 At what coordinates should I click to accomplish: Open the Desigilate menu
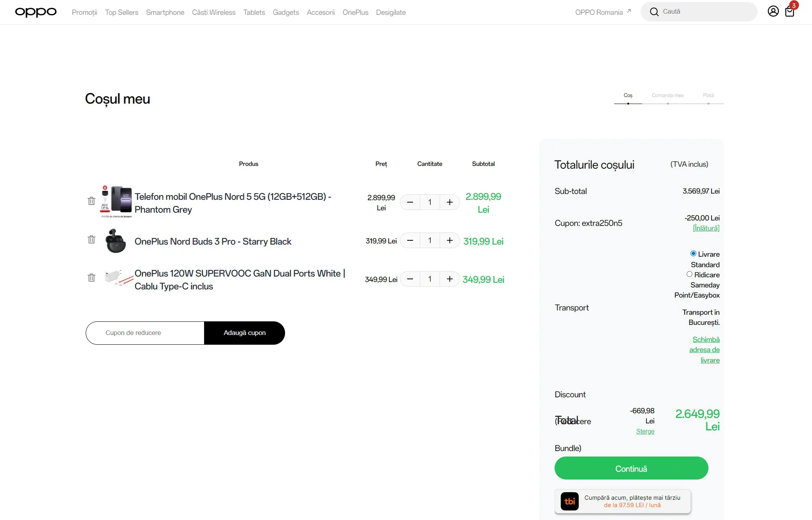point(391,12)
